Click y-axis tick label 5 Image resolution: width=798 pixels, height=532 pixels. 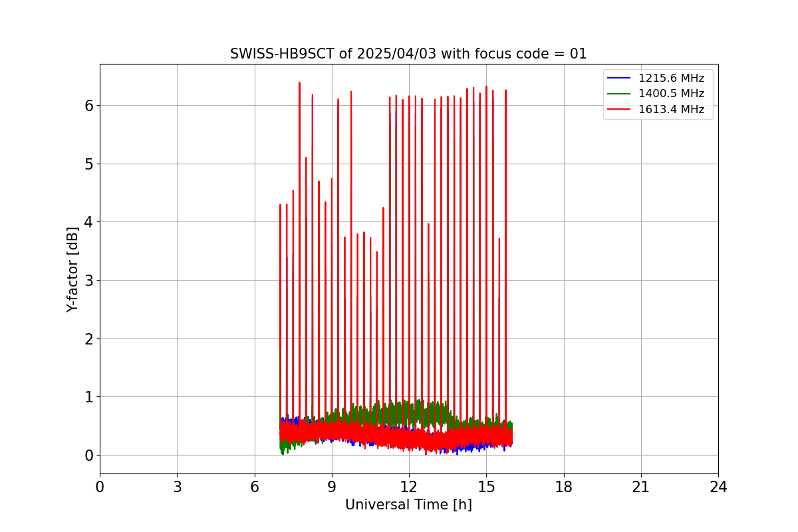tap(88, 164)
